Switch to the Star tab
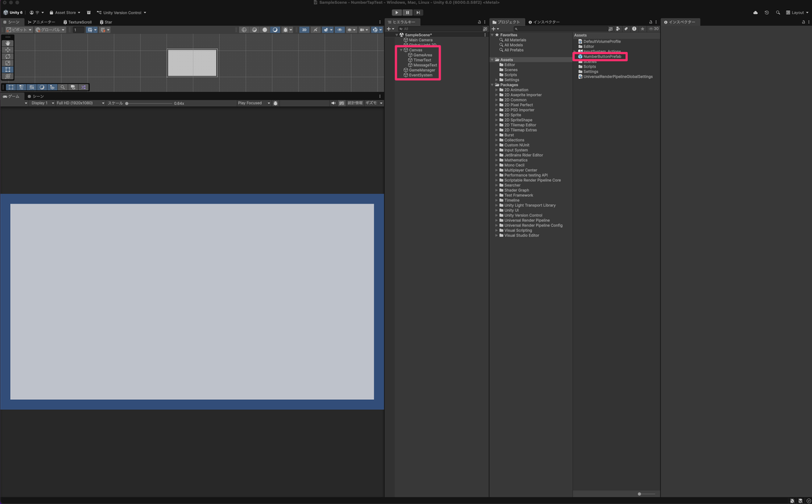This screenshot has width=812, height=504. click(105, 22)
